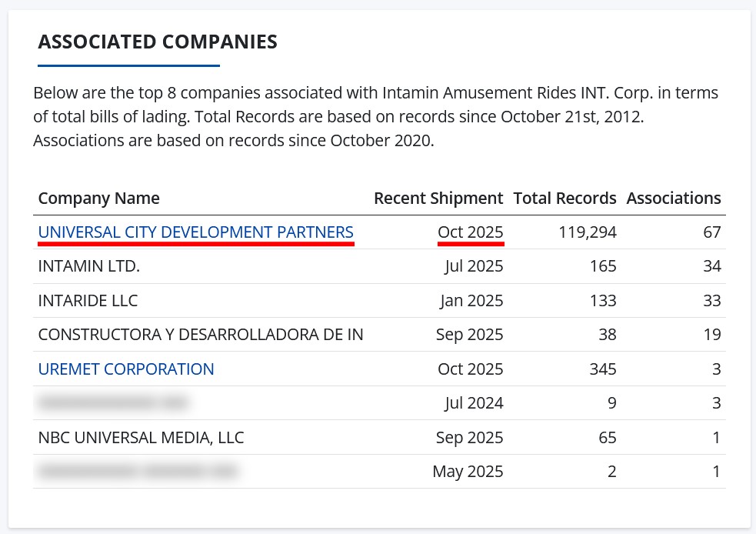Screen dimensions: 756x534
Task: Click the Associations column header
Action: click(674, 199)
